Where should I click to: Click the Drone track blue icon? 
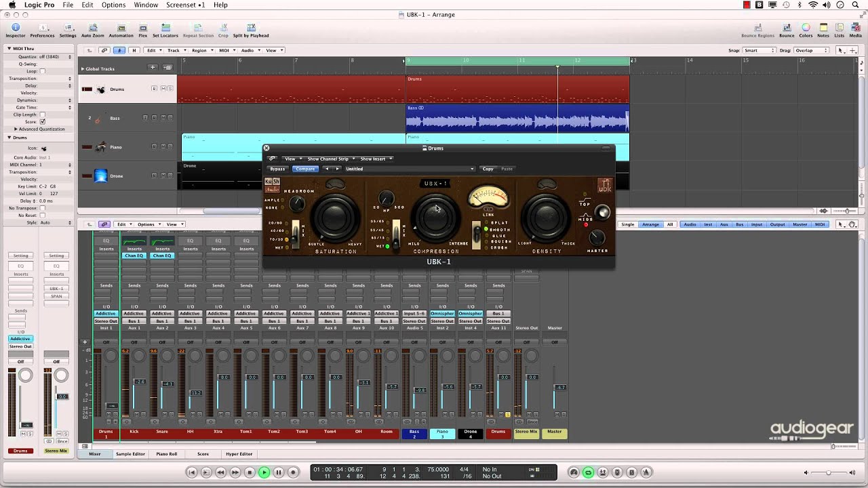coord(100,176)
